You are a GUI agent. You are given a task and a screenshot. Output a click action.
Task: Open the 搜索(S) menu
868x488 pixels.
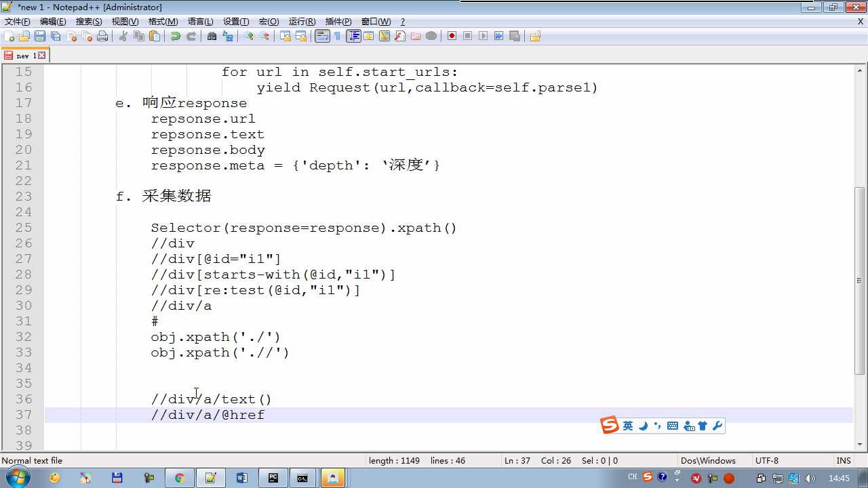89,22
